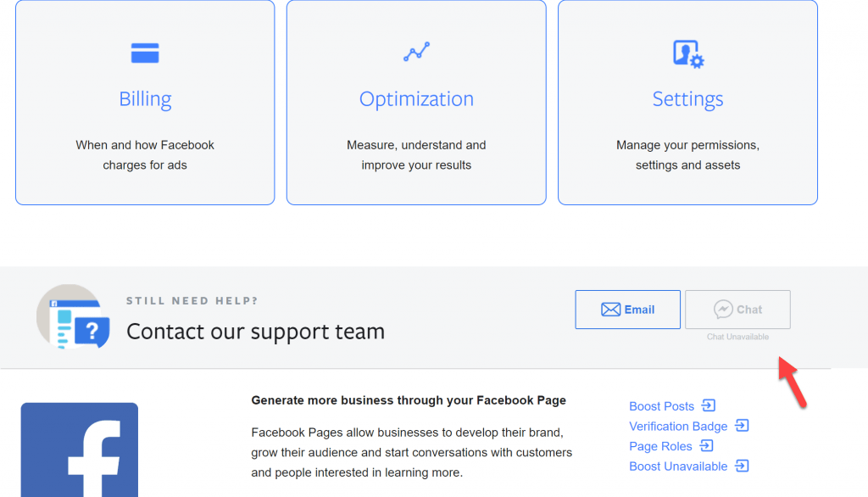Open the Verification Badge link
Viewport: 868px width, 497px height.
click(x=678, y=426)
